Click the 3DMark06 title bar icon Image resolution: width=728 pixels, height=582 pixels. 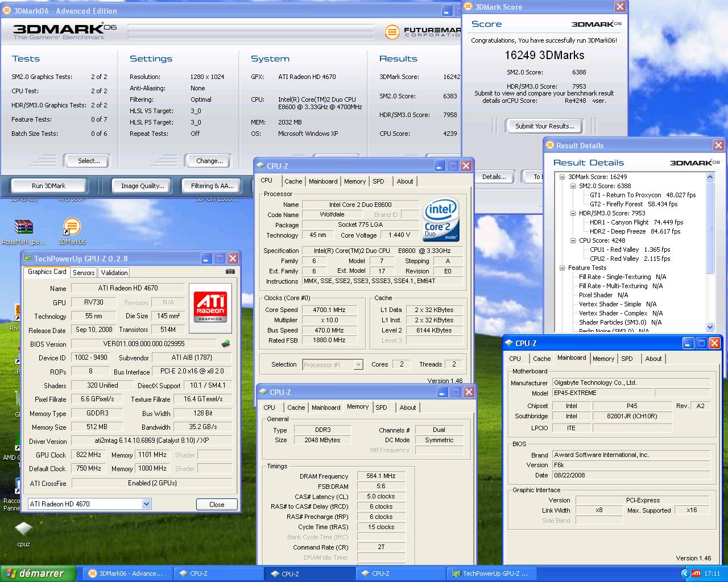7,11
